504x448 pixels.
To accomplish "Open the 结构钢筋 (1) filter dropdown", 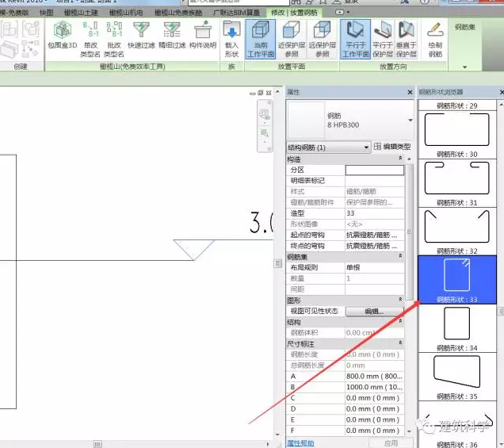I will coord(328,147).
